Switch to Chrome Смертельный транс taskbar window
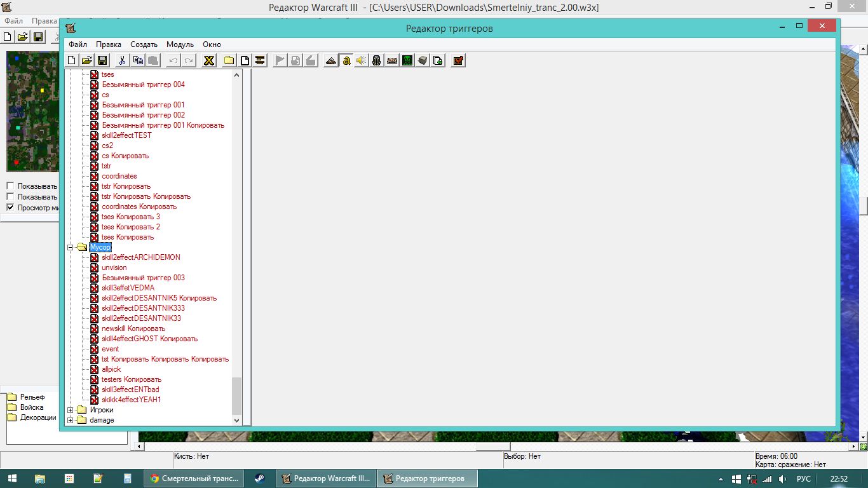The height and width of the screenshot is (488, 868). click(x=194, y=478)
